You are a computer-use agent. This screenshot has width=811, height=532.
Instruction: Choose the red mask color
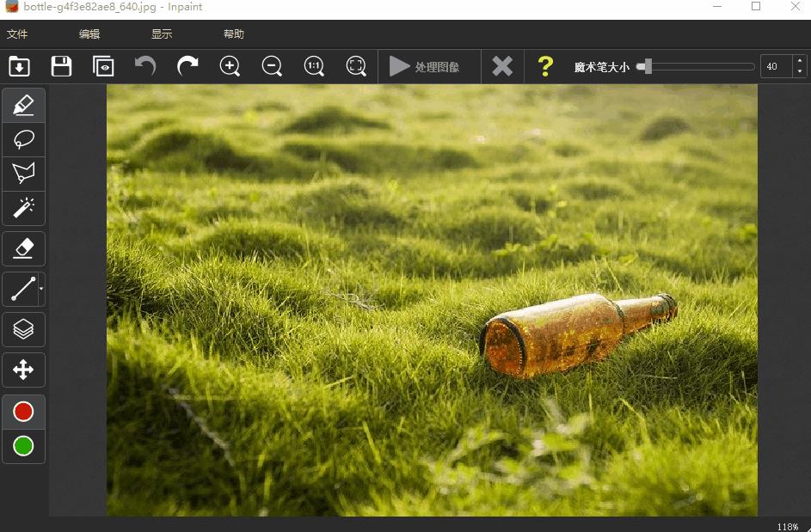click(23, 412)
